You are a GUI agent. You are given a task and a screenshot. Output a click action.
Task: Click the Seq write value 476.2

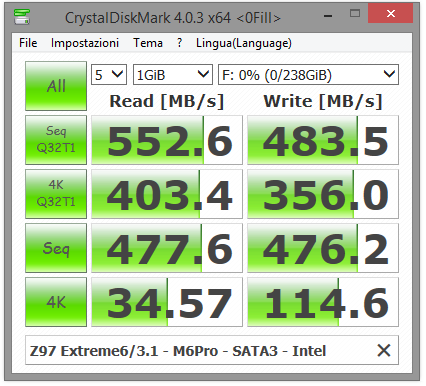pyautogui.click(x=323, y=248)
